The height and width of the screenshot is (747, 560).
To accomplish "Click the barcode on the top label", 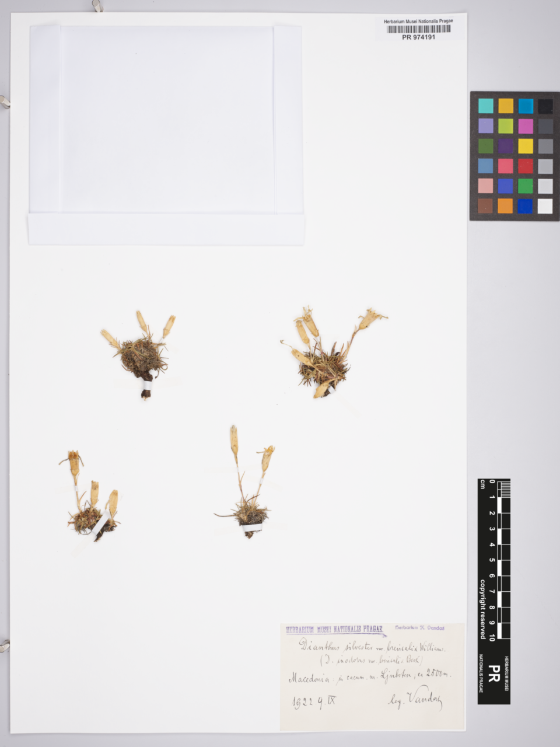I will coord(418,29).
